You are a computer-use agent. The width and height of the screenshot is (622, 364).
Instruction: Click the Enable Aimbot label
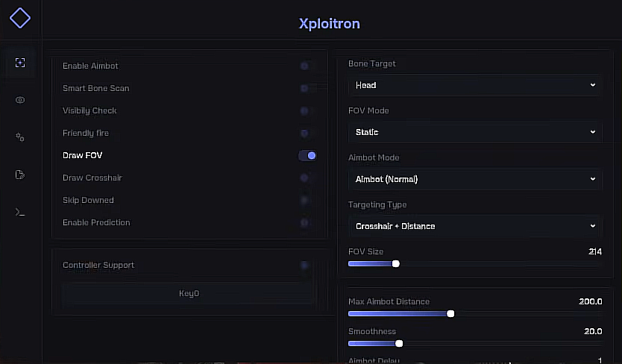pos(90,66)
